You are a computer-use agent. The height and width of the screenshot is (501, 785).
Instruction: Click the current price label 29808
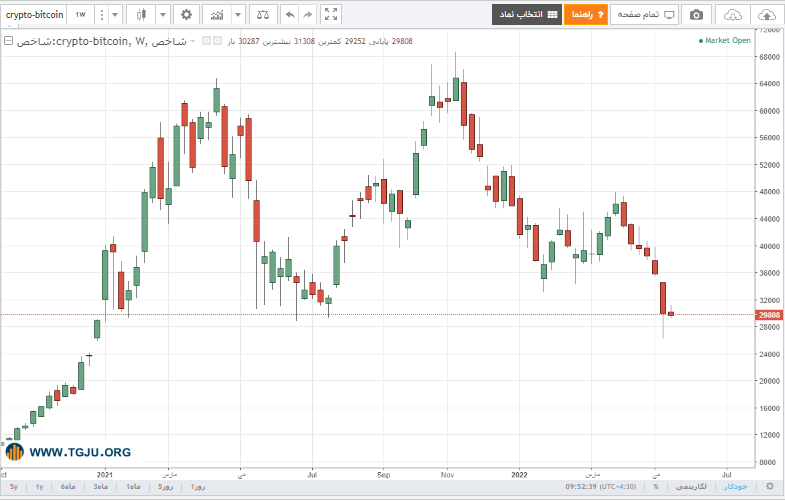tap(768, 315)
